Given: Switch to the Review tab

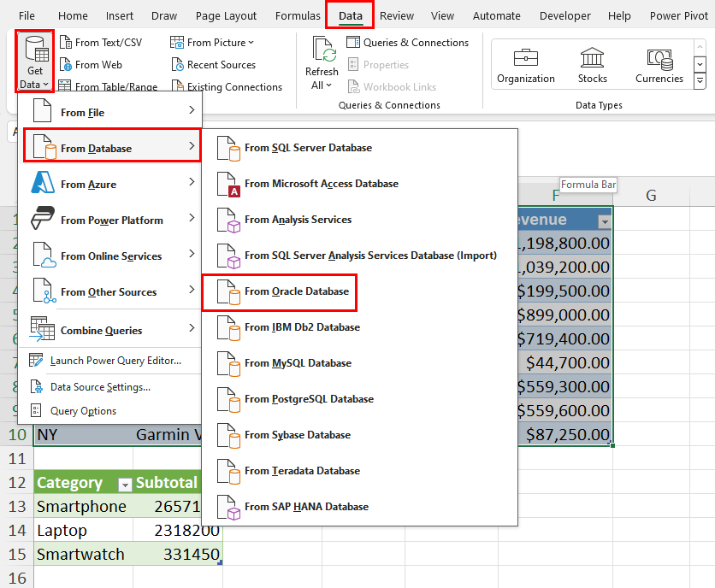Looking at the screenshot, I should coord(397,16).
